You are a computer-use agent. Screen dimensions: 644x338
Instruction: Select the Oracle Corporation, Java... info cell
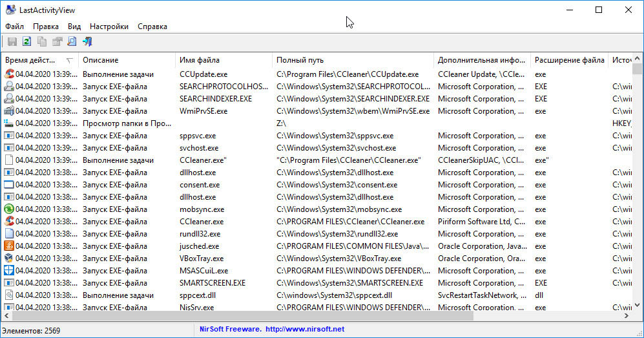tap(482, 246)
